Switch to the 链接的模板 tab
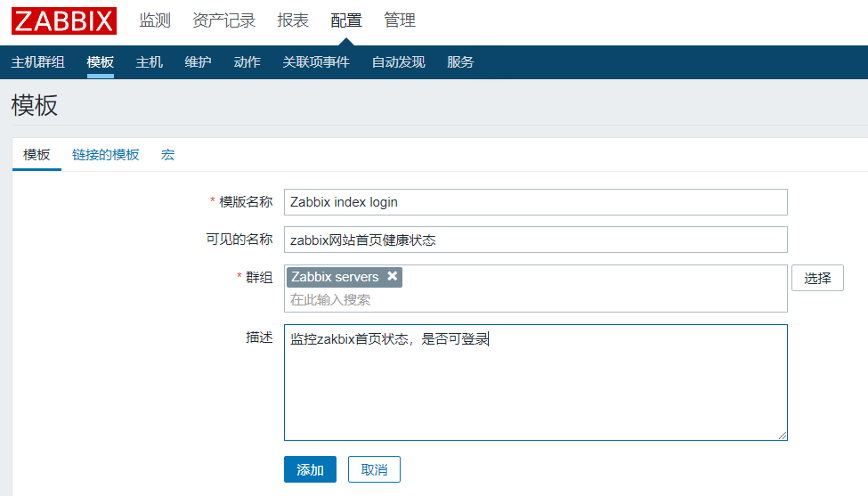Image resolution: width=868 pixels, height=496 pixels. [105, 155]
